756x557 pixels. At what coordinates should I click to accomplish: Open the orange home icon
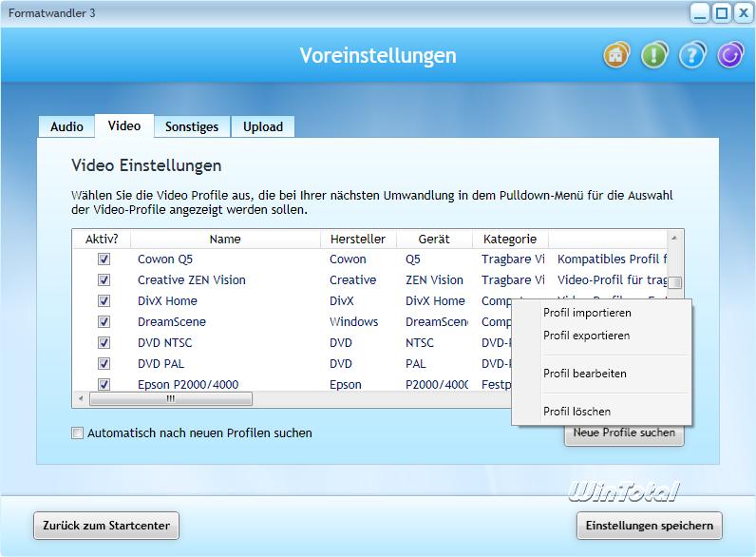point(616,55)
